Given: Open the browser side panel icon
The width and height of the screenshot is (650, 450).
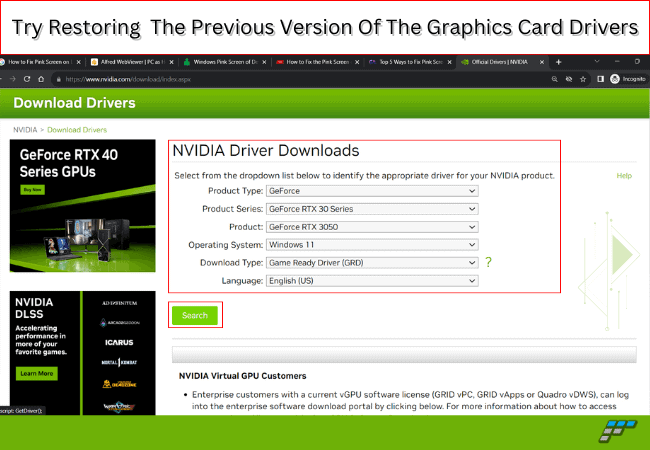Looking at the screenshot, I should coord(600,79).
